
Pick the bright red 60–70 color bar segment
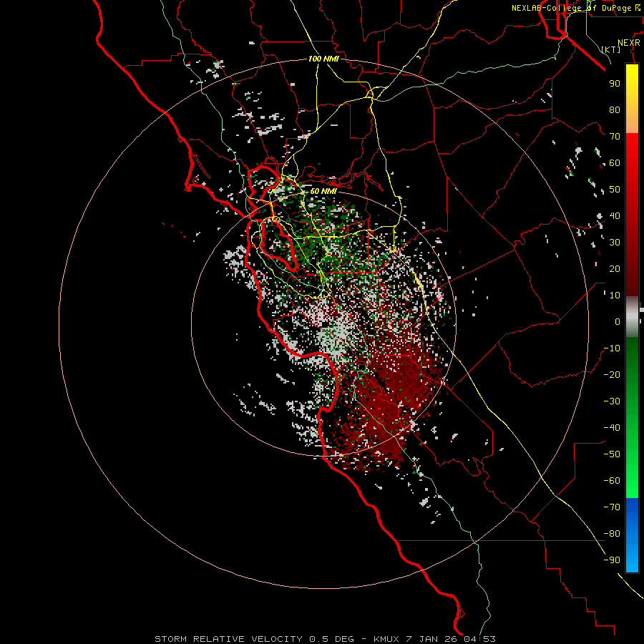(632, 148)
